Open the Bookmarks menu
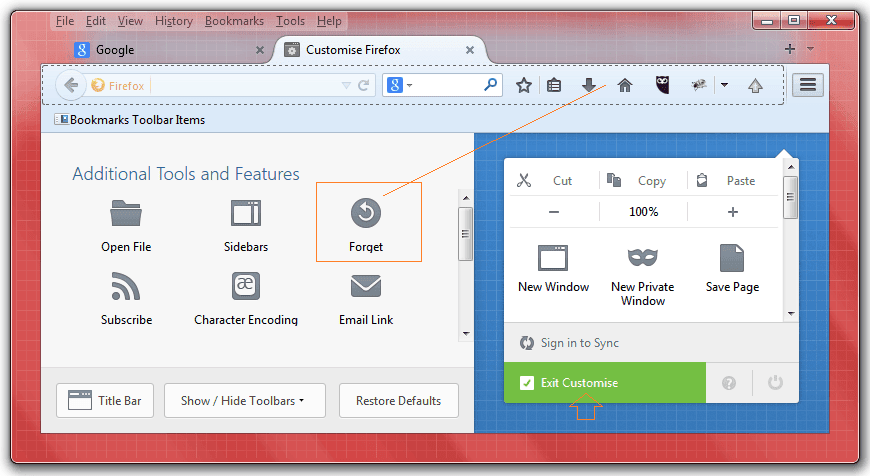The width and height of the screenshot is (870, 476). tap(234, 21)
